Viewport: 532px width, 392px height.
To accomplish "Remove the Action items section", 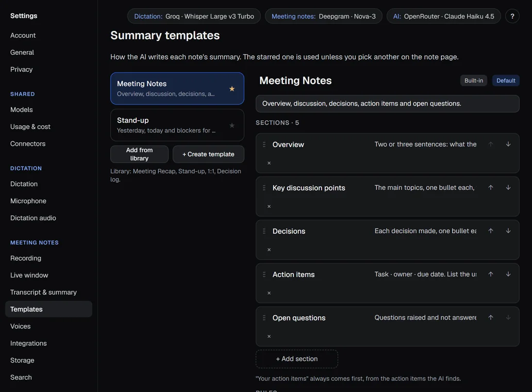I will pyautogui.click(x=269, y=293).
